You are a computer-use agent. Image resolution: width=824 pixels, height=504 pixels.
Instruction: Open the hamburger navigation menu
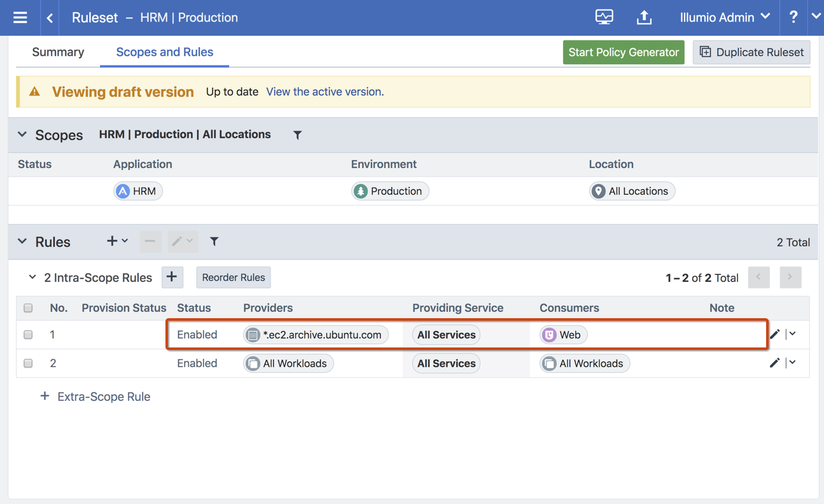pos(20,17)
